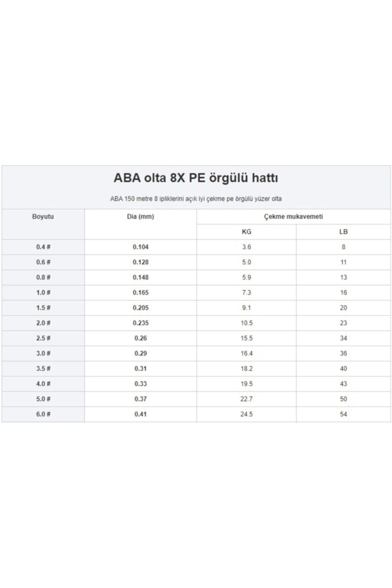Select the 15.5 KG value cell
Image resolution: width=392 pixels, height=588 pixels.
pos(246,338)
